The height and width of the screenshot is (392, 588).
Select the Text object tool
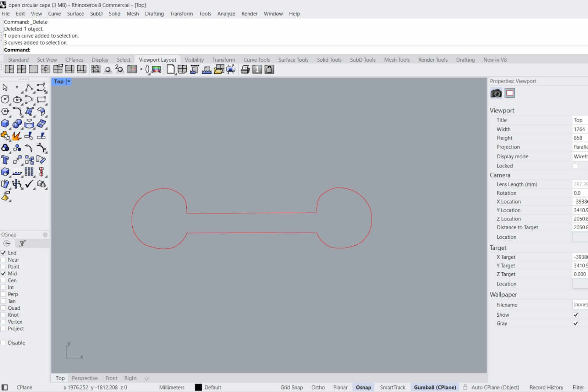[x=5, y=160]
